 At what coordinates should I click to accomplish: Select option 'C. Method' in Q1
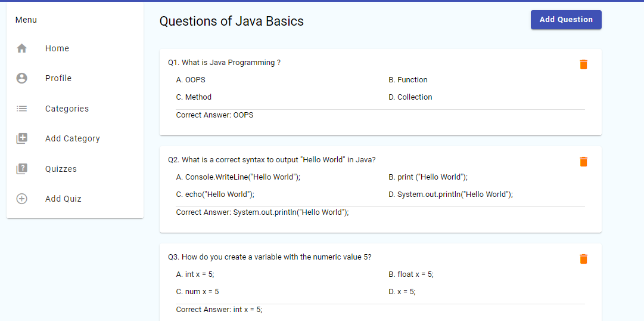tap(194, 97)
